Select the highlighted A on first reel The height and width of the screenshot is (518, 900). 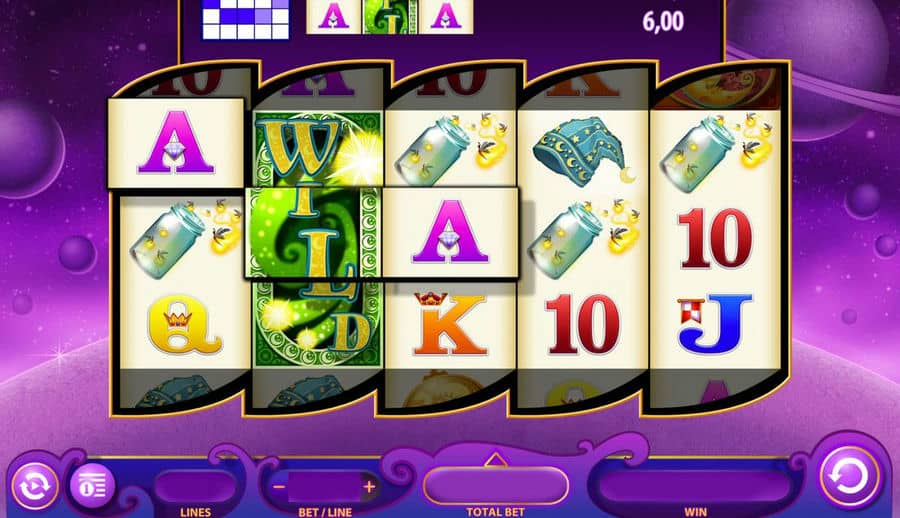[176, 143]
